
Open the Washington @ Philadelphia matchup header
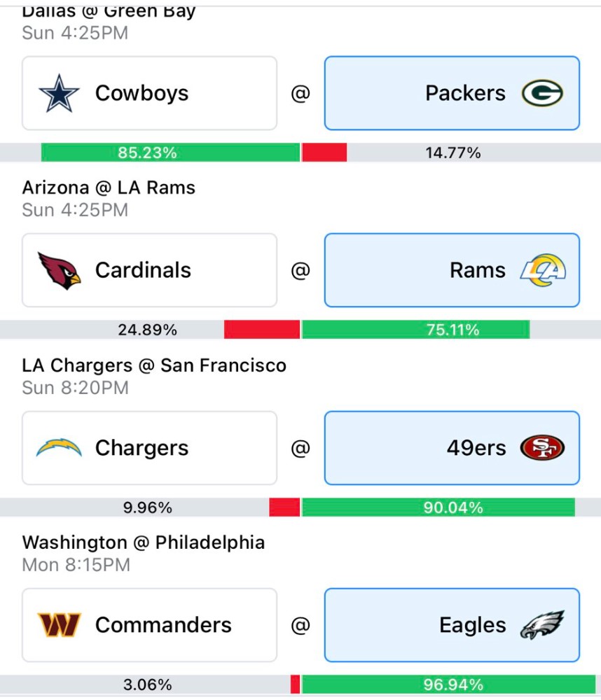coord(144,542)
